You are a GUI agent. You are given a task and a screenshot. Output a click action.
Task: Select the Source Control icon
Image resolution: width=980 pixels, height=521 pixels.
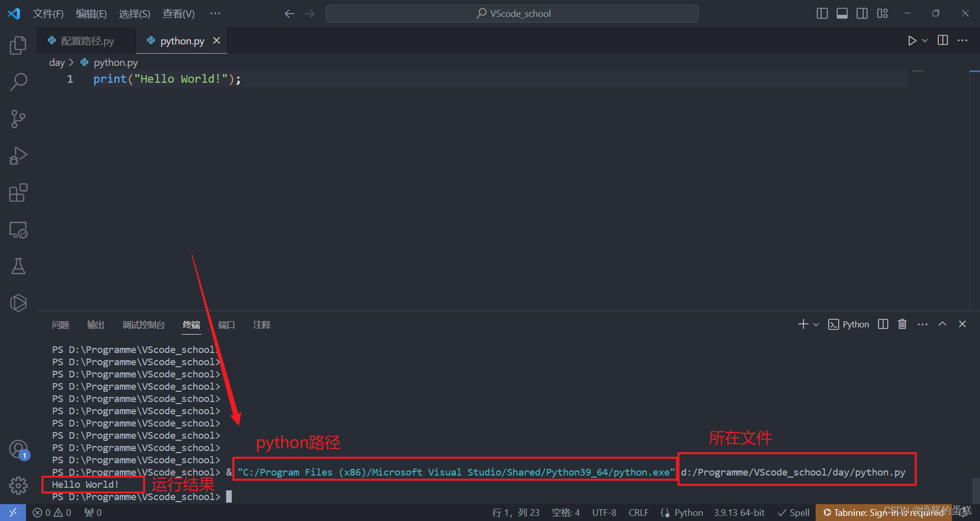[18, 119]
